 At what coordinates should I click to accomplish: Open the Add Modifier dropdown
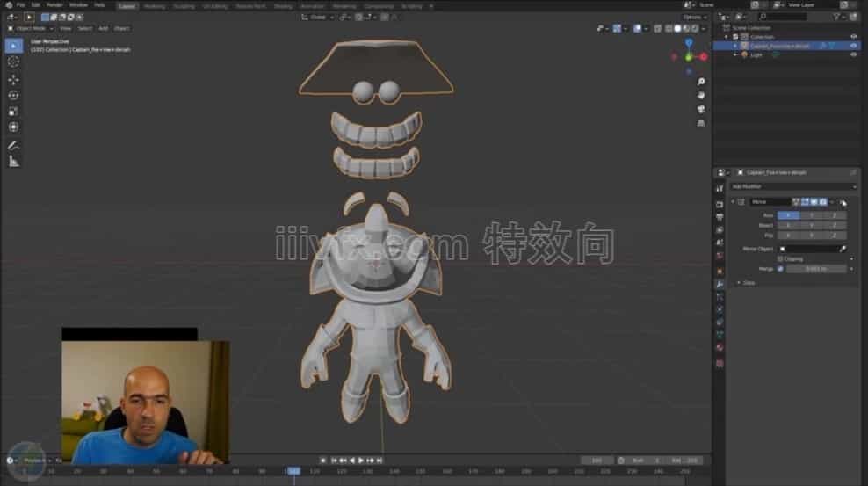794,187
